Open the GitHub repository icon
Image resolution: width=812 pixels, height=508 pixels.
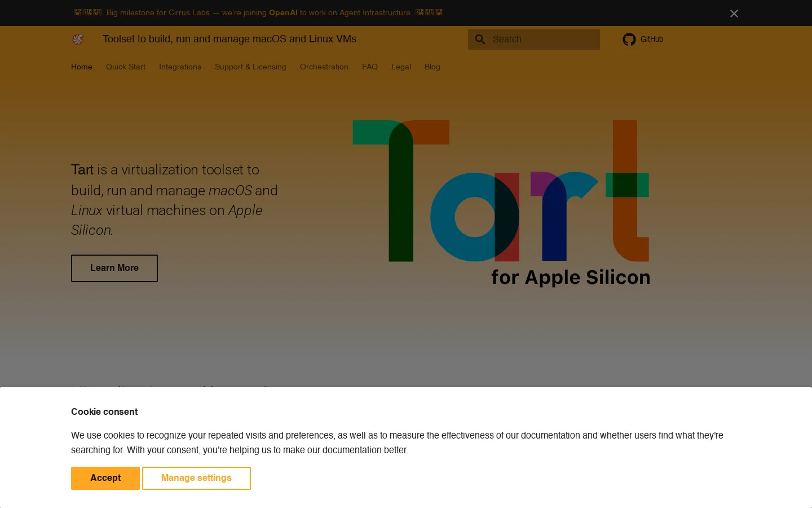tap(629, 40)
